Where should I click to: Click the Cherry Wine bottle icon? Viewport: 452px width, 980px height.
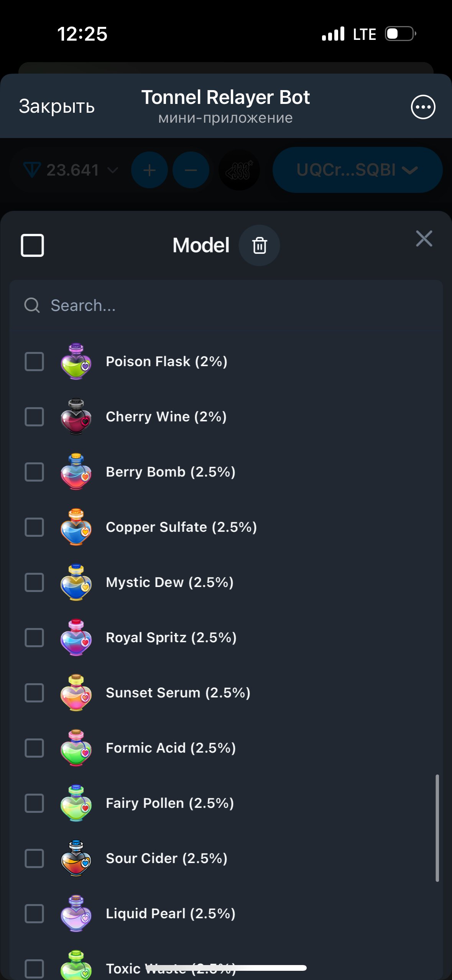coord(76,417)
